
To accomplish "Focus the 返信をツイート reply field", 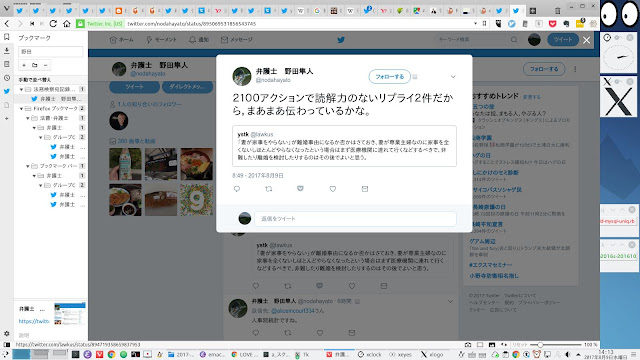I will (356, 219).
